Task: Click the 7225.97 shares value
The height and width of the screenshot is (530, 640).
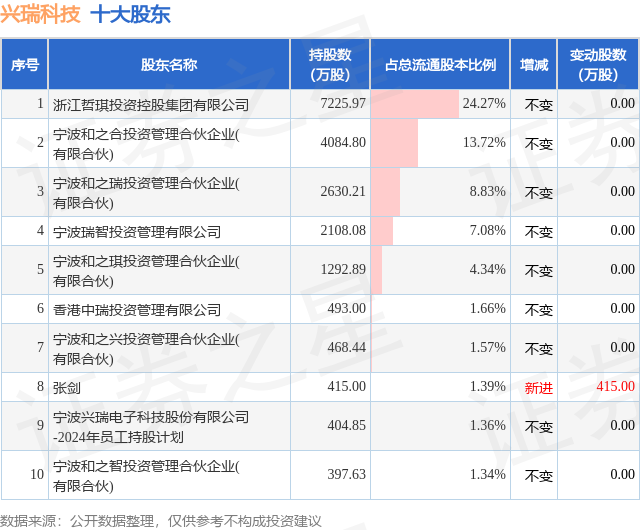Action: pos(343,104)
